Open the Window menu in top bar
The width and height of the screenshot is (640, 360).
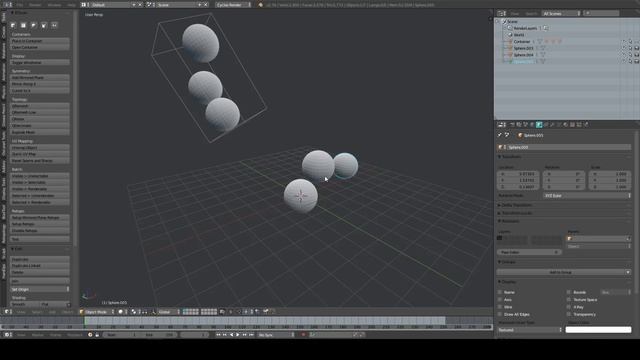(x=54, y=5)
